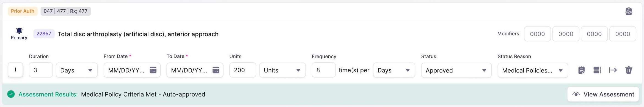Screen dimensions: 644x107
Task: Click the Frequency field showing 8
Action: point(324,70)
